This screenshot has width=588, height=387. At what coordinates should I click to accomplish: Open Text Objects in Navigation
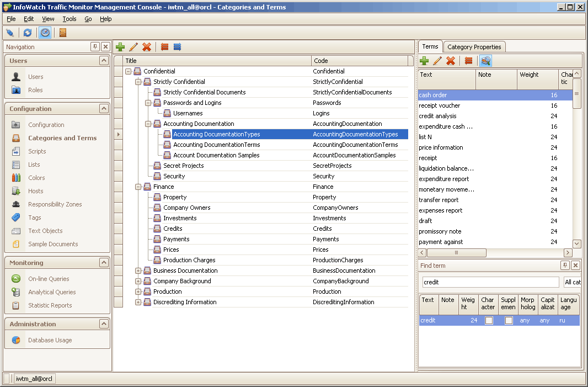point(45,231)
